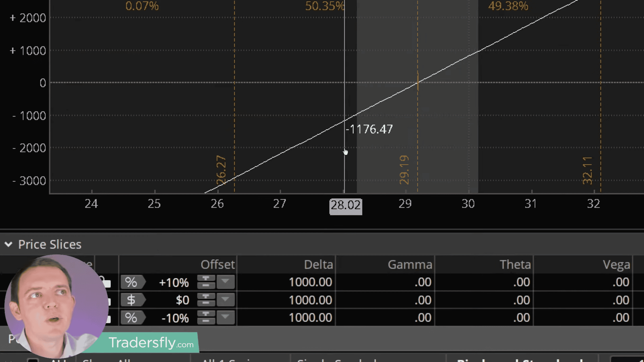Open the dropdown arrow on -10% row
The width and height of the screenshot is (644, 362).
225,318
